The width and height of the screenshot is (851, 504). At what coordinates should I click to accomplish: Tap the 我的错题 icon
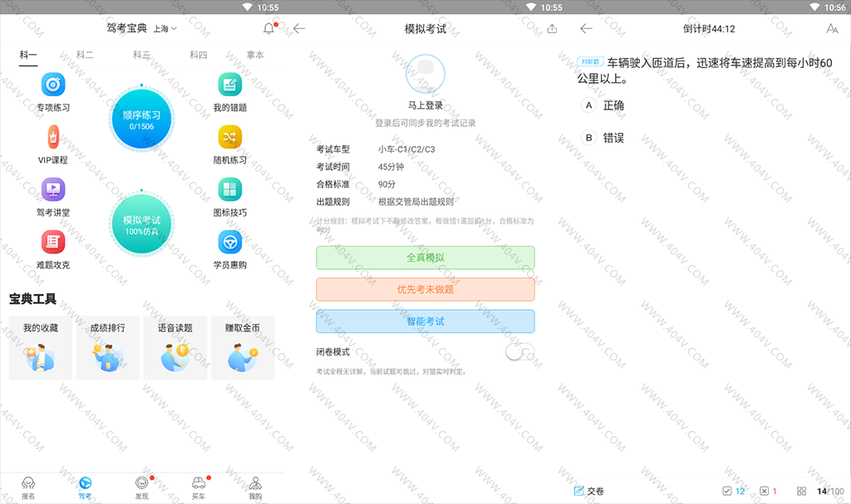(x=230, y=85)
